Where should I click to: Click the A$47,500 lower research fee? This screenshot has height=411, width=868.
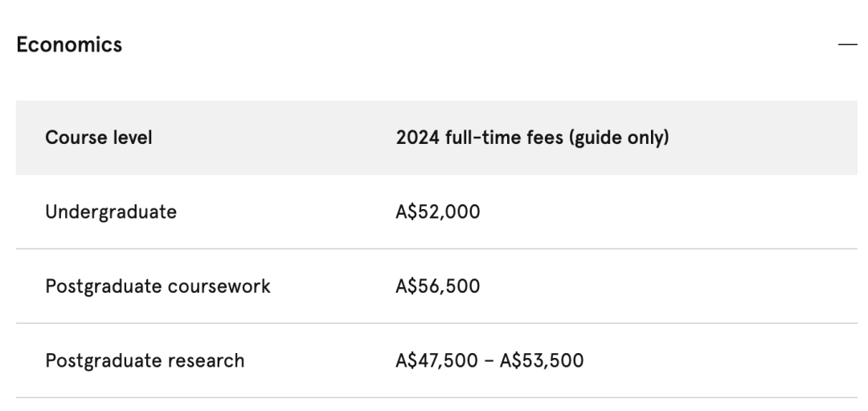(436, 360)
